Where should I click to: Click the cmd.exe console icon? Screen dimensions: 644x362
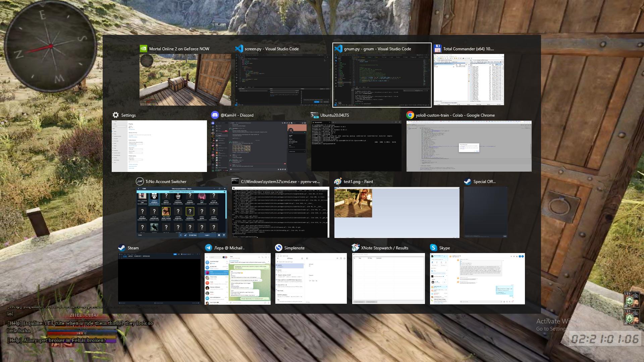(235, 181)
